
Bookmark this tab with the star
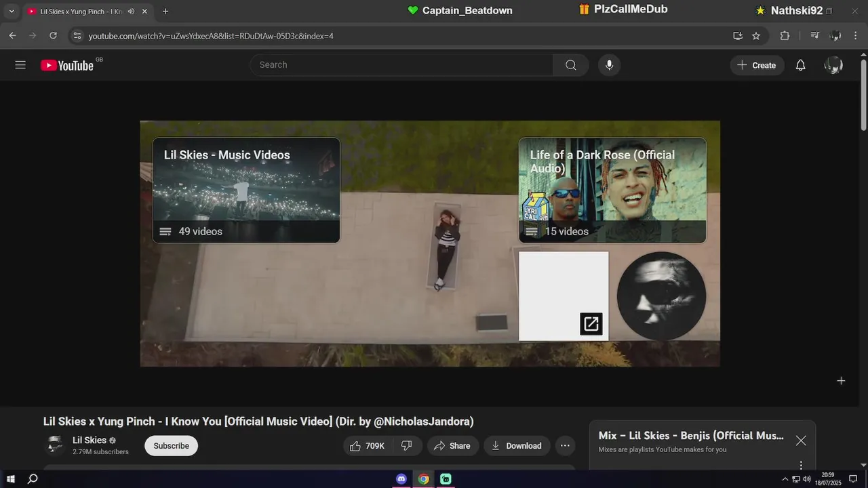coord(756,35)
